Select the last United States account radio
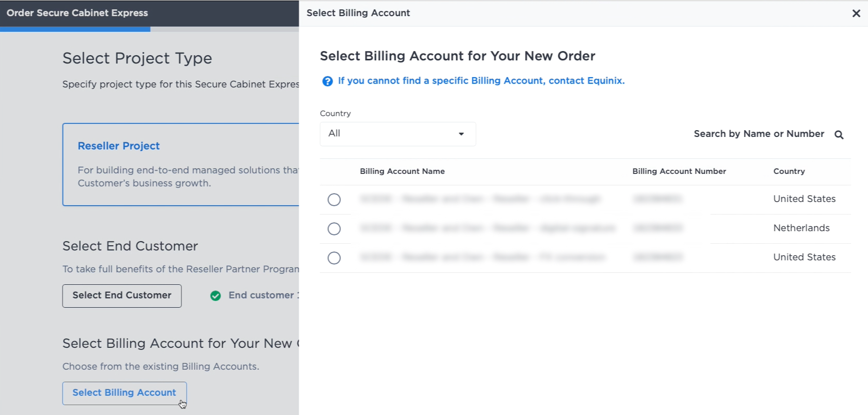This screenshot has width=868, height=415. (334, 258)
